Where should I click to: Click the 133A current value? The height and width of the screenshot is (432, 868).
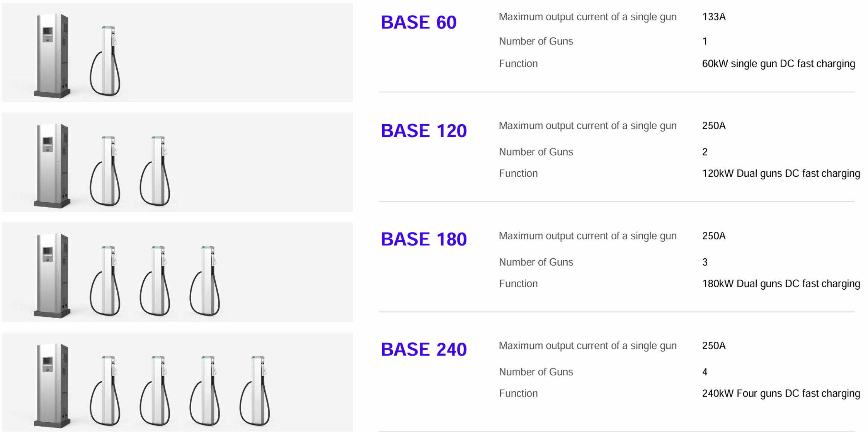point(714,17)
